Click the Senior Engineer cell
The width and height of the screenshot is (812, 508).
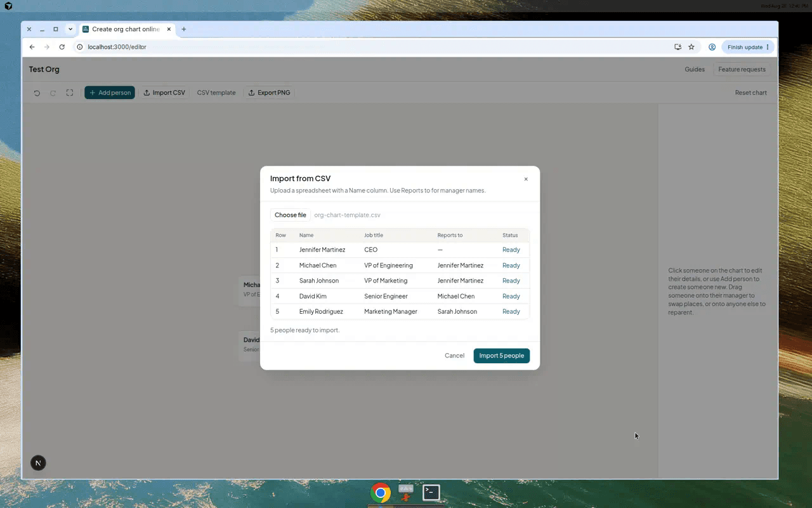(386, 297)
